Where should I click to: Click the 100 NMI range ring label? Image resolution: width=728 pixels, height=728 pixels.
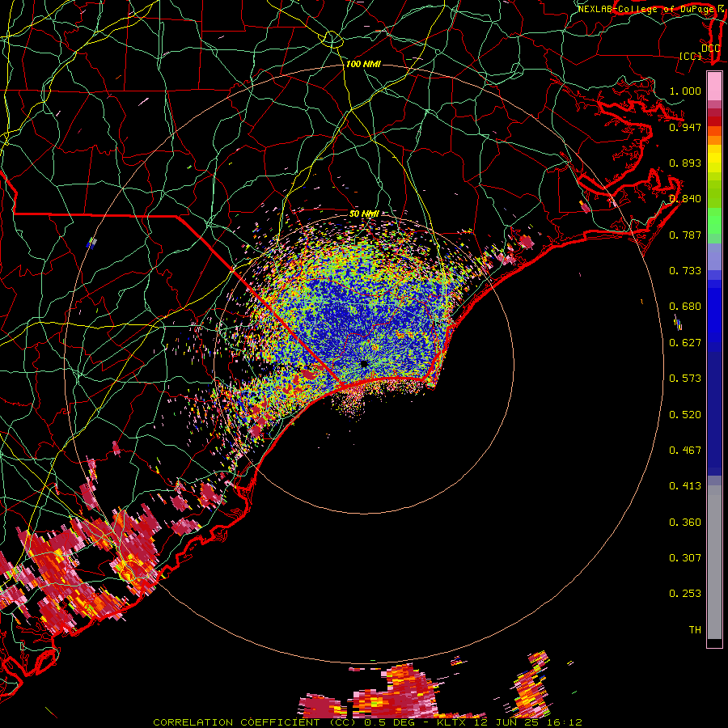click(363, 64)
